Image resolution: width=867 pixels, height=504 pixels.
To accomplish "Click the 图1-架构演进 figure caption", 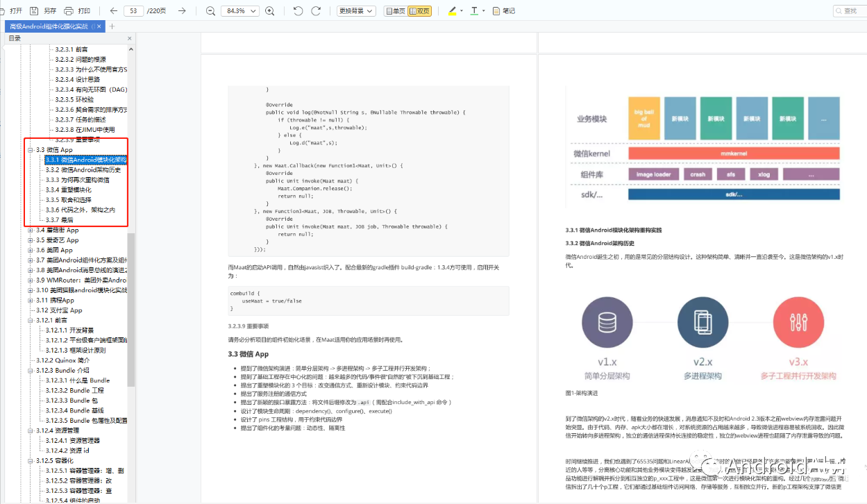I will 582,393.
